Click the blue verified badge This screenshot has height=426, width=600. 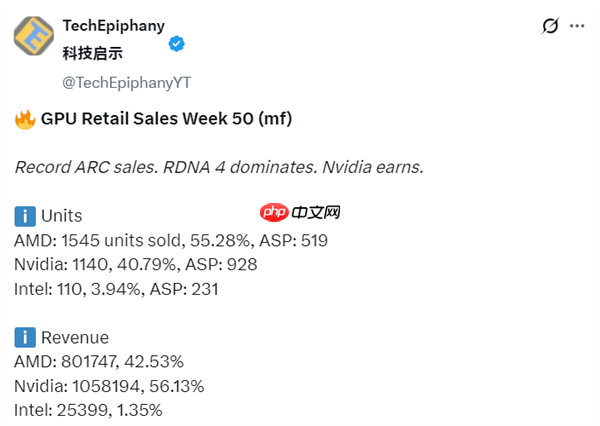click(176, 44)
